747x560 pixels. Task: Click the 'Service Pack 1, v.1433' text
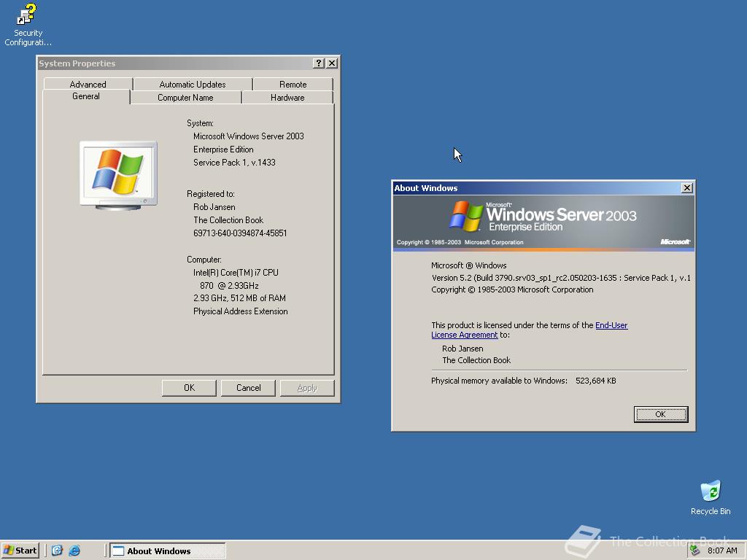234,163
